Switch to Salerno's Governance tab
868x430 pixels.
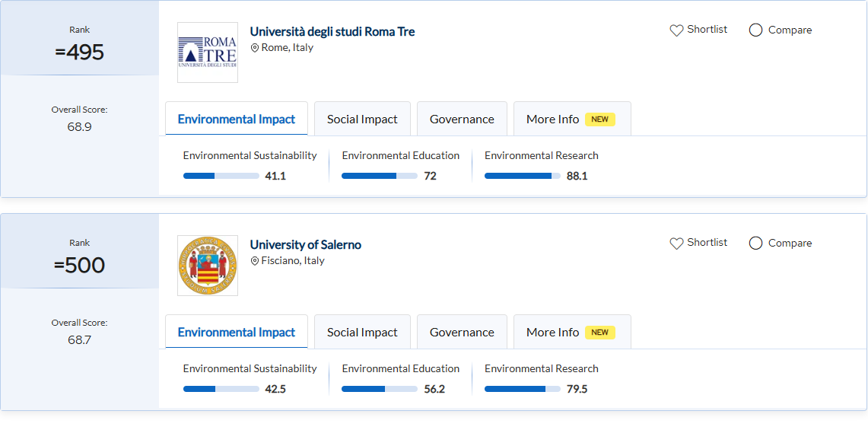[x=462, y=333]
